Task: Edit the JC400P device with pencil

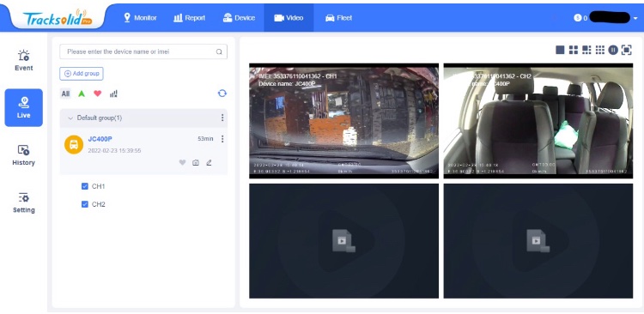Action: pyautogui.click(x=209, y=162)
